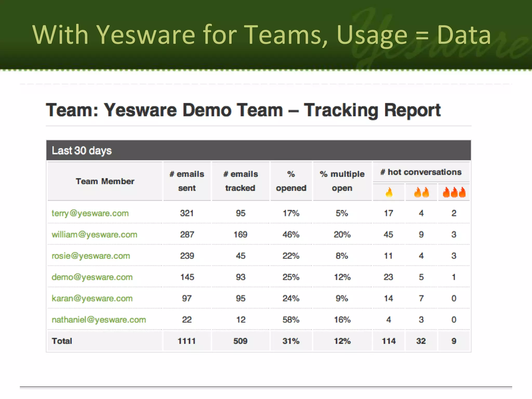Click the 'Team Member' column header
The image size is (532, 399).
[105, 181]
